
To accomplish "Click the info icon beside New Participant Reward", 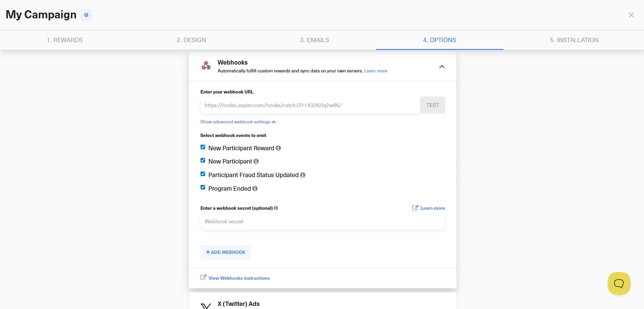I will tap(278, 148).
